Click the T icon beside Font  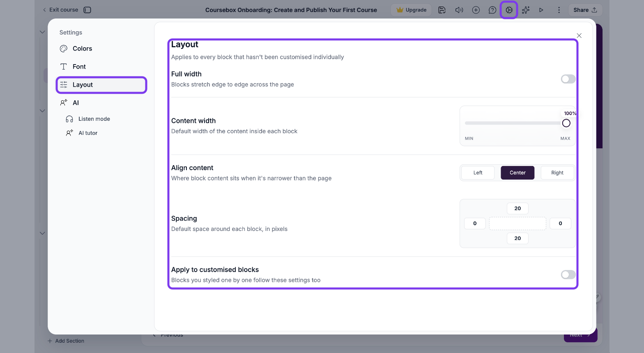tap(64, 67)
